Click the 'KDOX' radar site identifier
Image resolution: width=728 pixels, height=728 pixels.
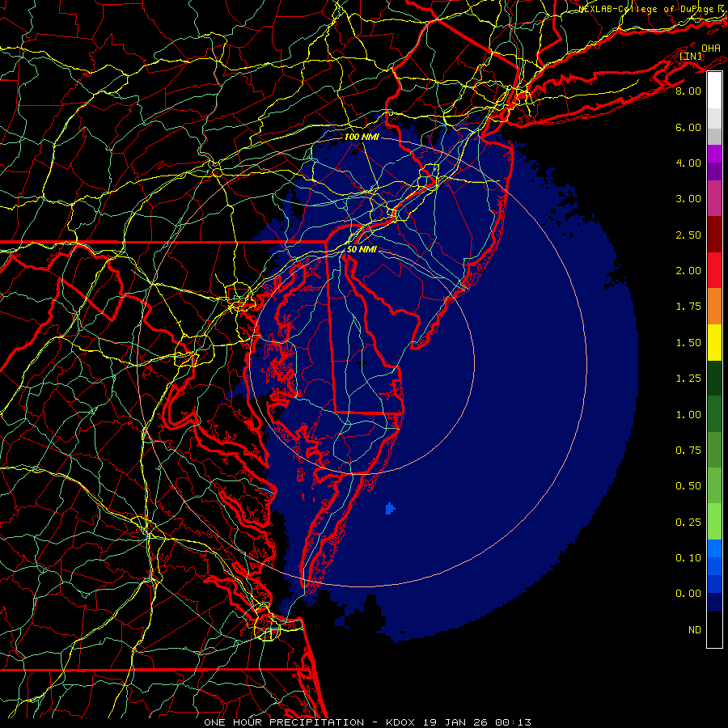point(400,722)
